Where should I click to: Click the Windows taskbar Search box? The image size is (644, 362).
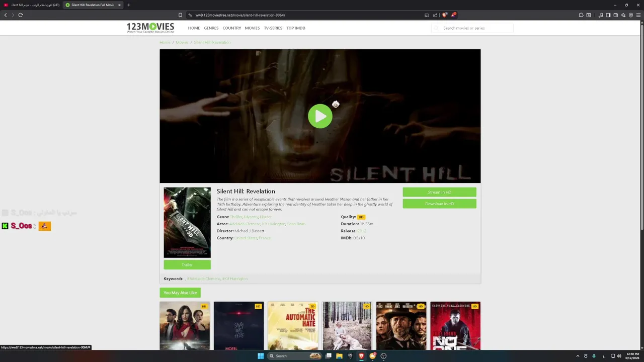[x=295, y=356]
